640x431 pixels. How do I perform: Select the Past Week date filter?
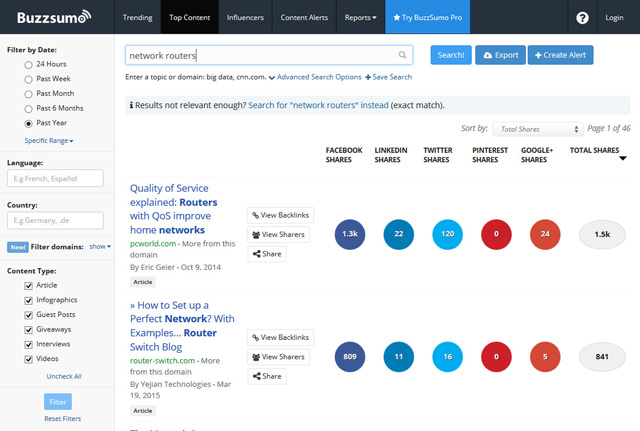[28, 79]
